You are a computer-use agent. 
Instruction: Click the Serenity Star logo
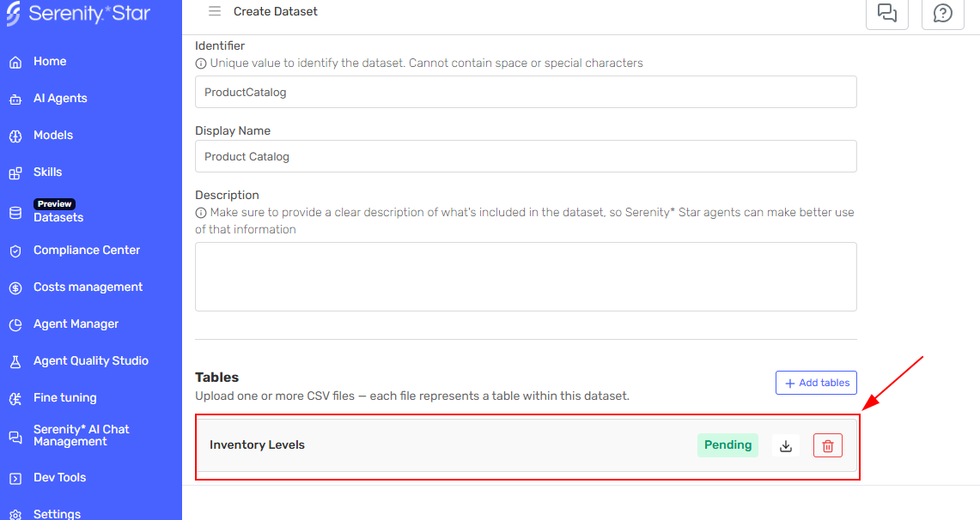coord(79,14)
